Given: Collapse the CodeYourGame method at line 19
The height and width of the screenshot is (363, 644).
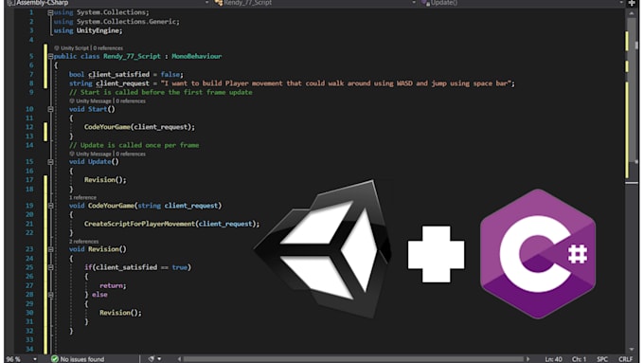Looking at the screenshot, I should [50, 206].
